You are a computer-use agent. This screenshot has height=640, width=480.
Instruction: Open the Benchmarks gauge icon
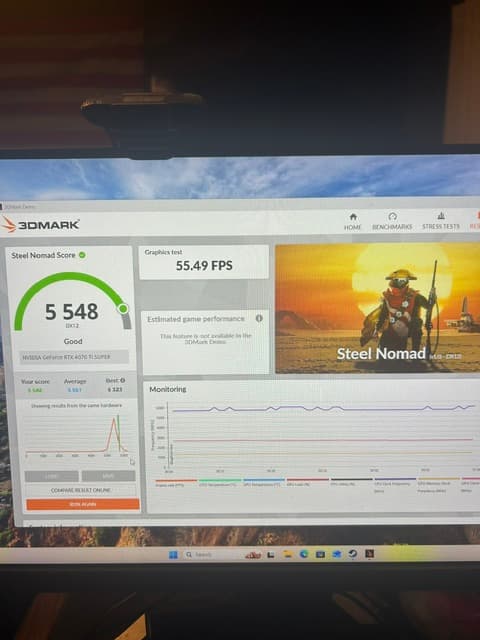(392, 216)
